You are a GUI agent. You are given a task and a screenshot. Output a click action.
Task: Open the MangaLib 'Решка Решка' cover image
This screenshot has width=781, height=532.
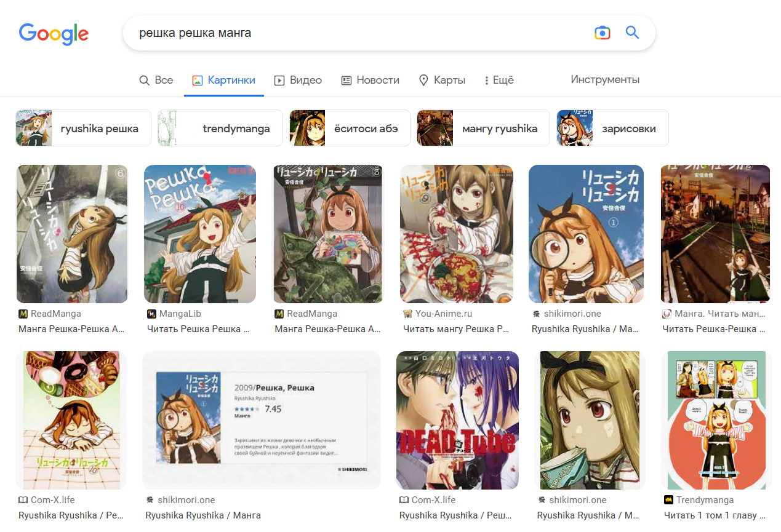(200, 234)
